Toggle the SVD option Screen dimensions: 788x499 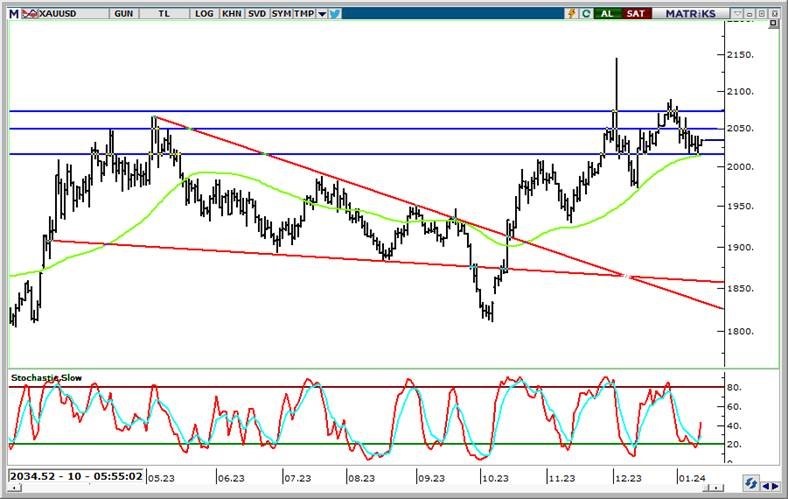tap(257, 13)
